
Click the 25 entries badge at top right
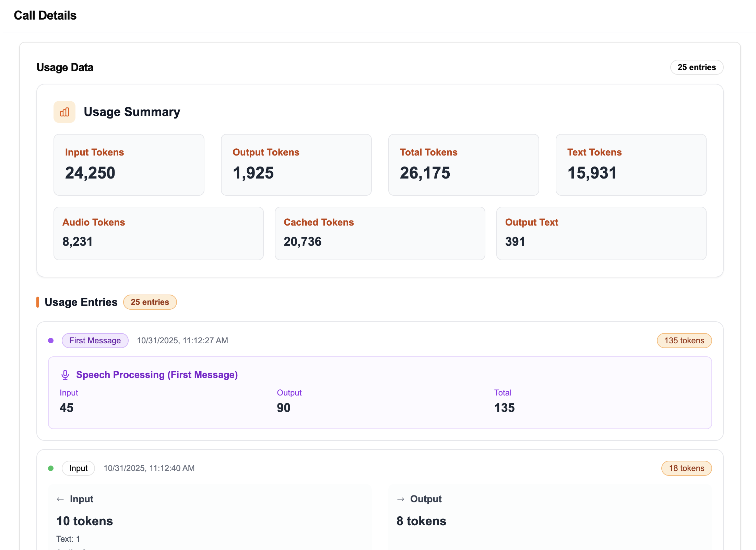[697, 67]
